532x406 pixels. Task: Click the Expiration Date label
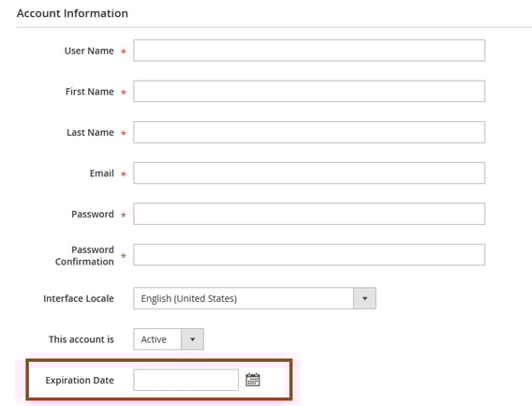coord(80,380)
